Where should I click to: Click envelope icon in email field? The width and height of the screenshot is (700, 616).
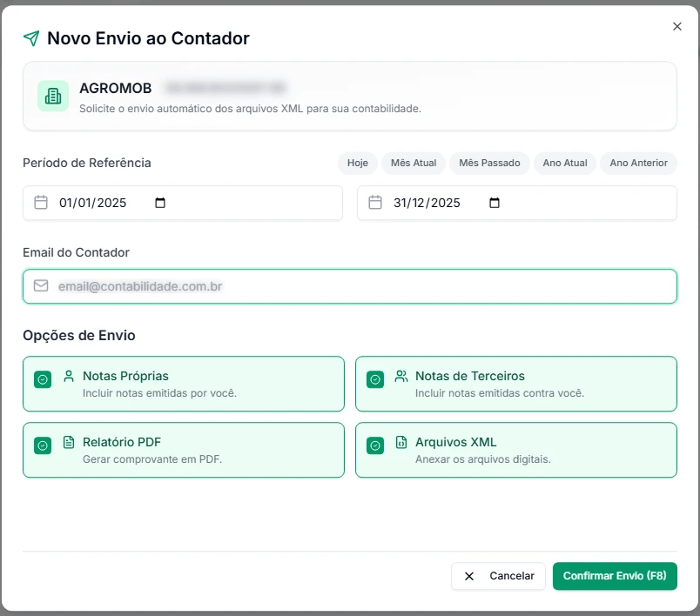coord(41,285)
